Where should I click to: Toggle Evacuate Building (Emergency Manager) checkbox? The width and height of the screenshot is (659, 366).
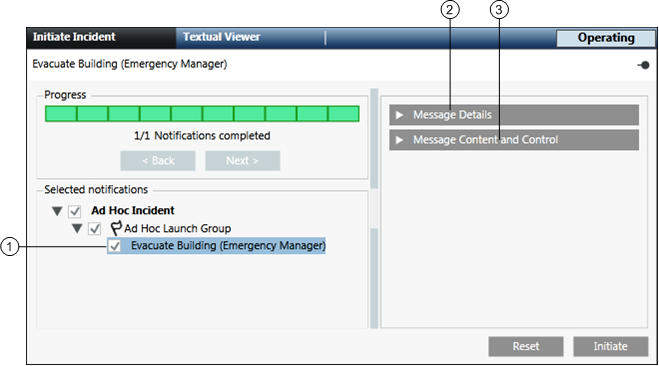[x=114, y=246]
